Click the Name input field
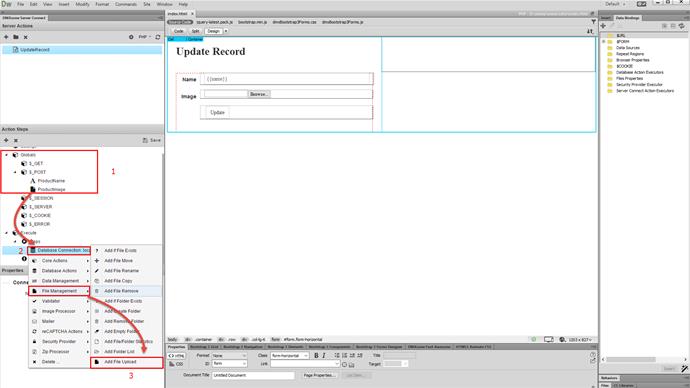Image resolution: width=690 pixels, height=388 pixels. click(286, 79)
